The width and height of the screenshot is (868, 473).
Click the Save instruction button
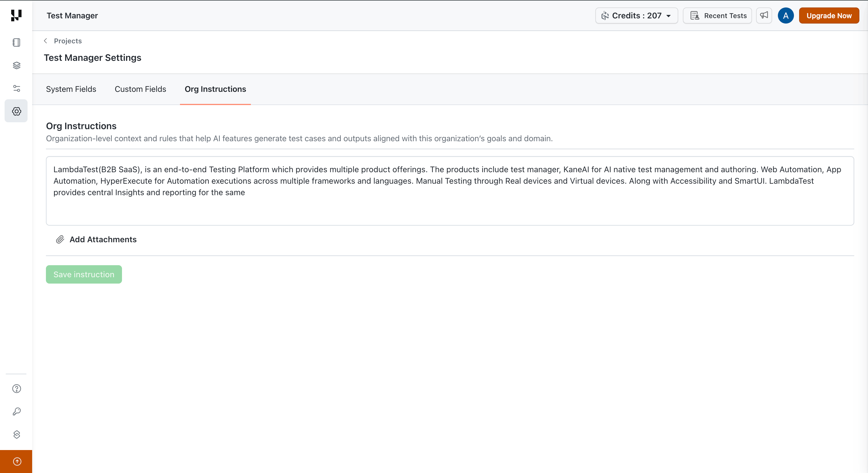point(84,274)
